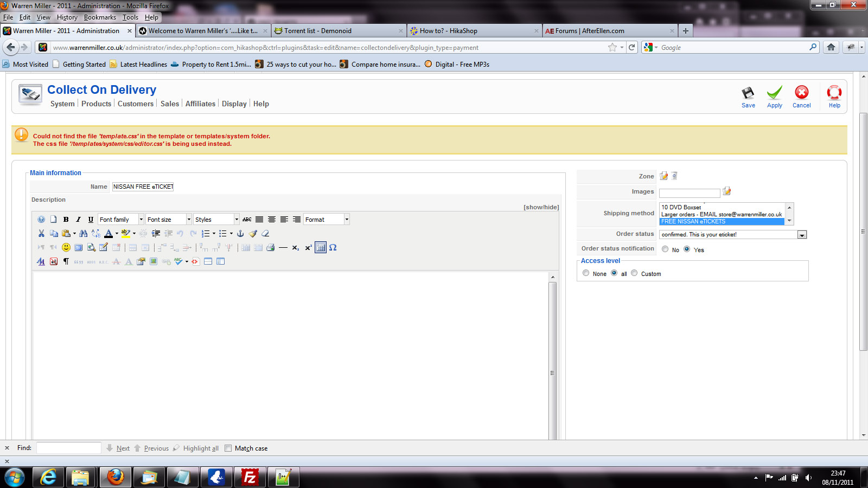Apply changes with the green checkmark
The image size is (868, 488).
tap(775, 93)
